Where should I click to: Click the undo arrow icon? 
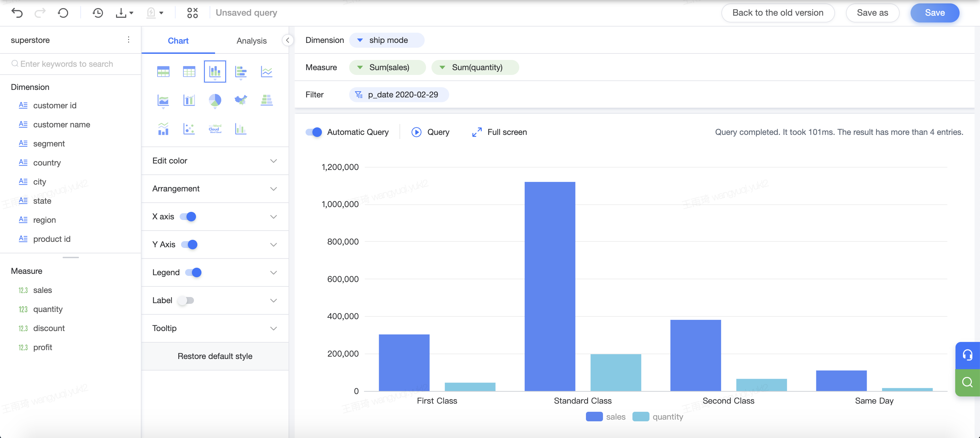click(x=17, y=13)
